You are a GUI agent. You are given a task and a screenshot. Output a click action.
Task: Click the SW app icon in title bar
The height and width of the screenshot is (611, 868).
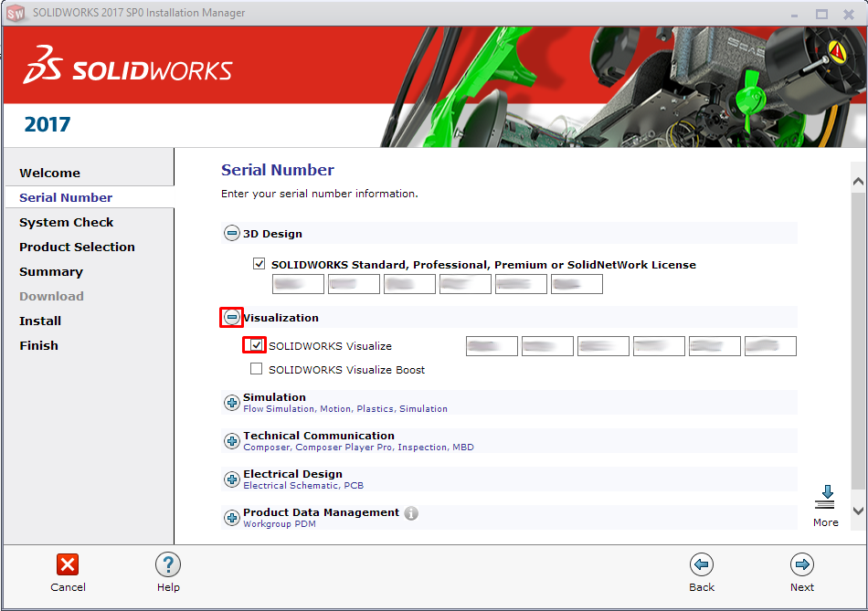pyautogui.click(x=16, y=14)
